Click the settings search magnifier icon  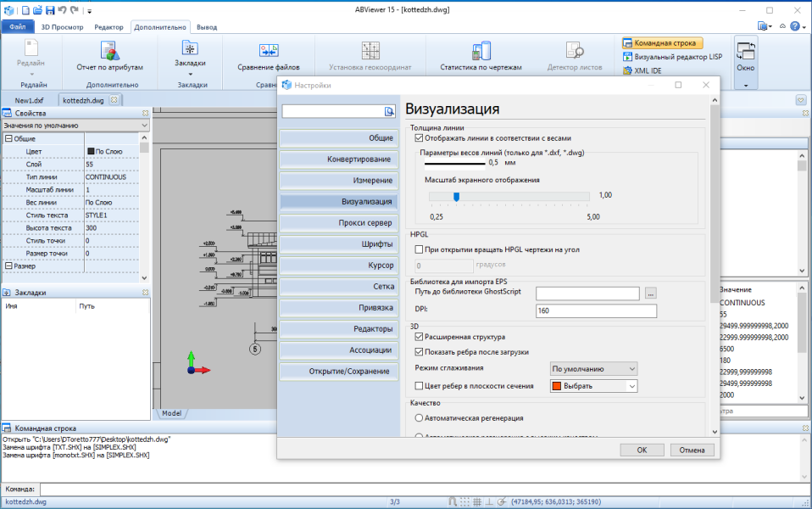click(389, 111)
